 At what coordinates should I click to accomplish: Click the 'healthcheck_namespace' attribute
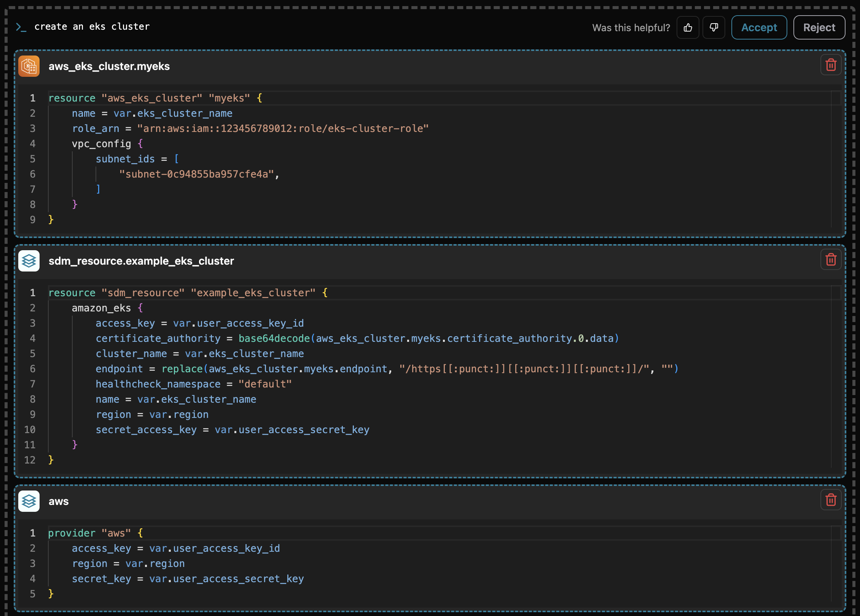click(x=158, y=384)
